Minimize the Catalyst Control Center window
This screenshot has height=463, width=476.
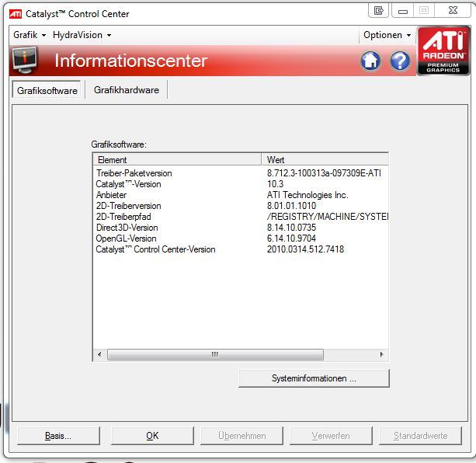coord(403,11)
